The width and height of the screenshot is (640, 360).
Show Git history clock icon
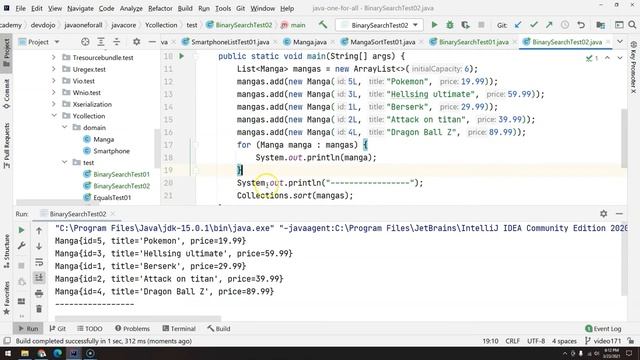coord(565,25)
